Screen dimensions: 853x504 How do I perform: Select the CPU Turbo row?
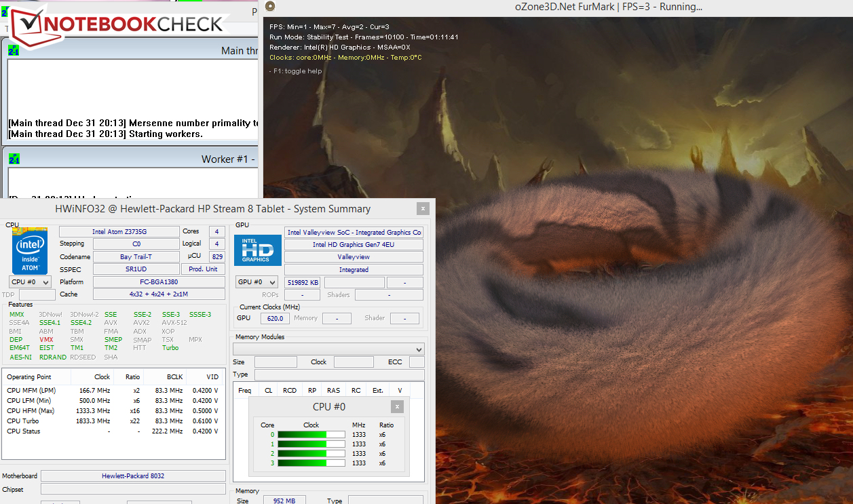113,421
